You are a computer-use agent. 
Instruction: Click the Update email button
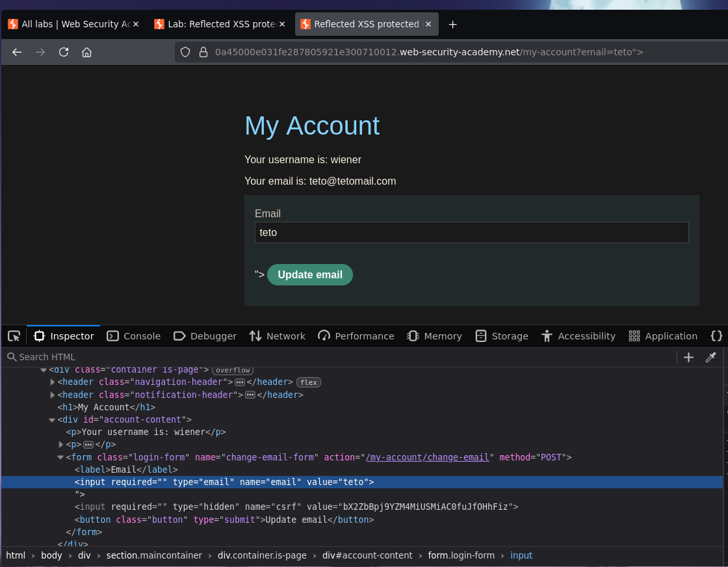pos(309,275)
